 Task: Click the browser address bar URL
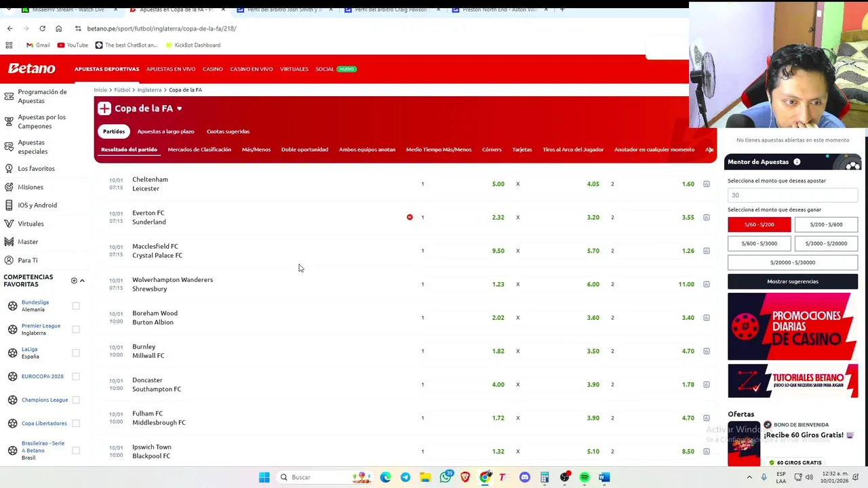(x=161, y=28)
